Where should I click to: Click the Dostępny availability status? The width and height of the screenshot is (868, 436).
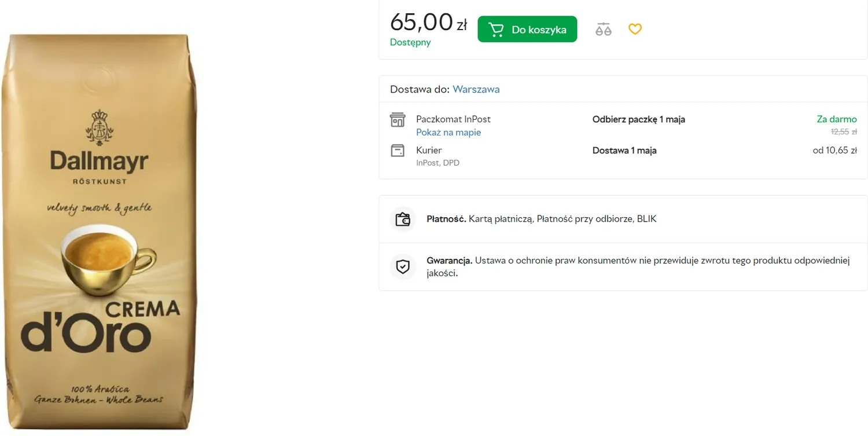click(410, 42)
